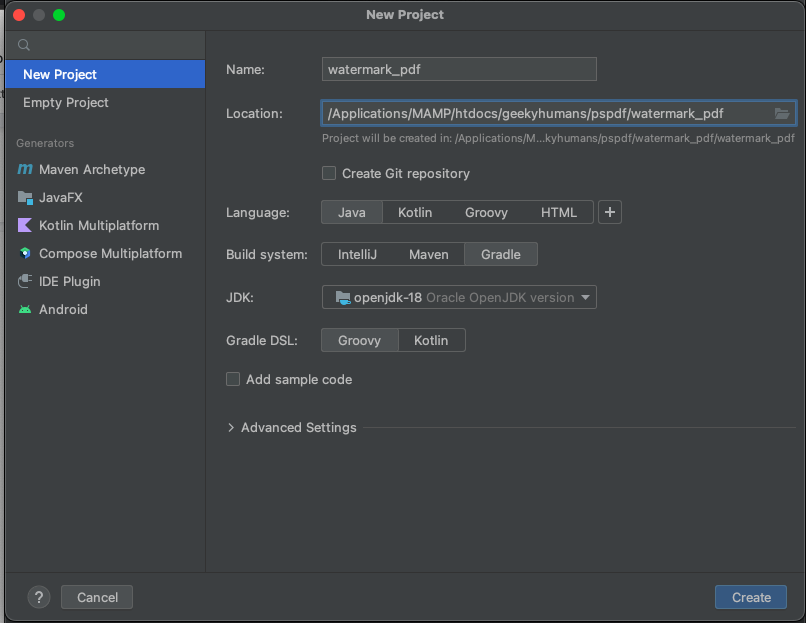This screenshot has width=806, height=623.
Task: Open the folder browser for project location
Action: [x=781, y=113]
